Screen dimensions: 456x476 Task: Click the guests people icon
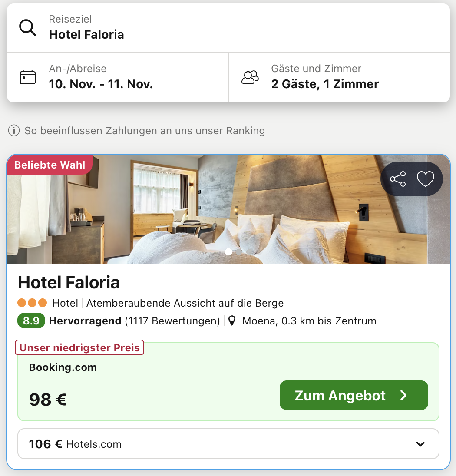coord(250,77)
